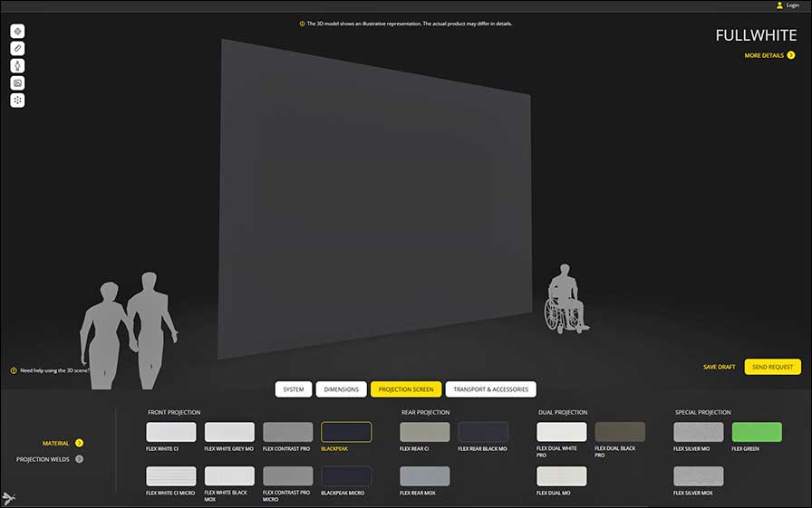The width and height of the screenshot is (812, 508).
Task: Toggle the person figure icon
Action: 17,66
